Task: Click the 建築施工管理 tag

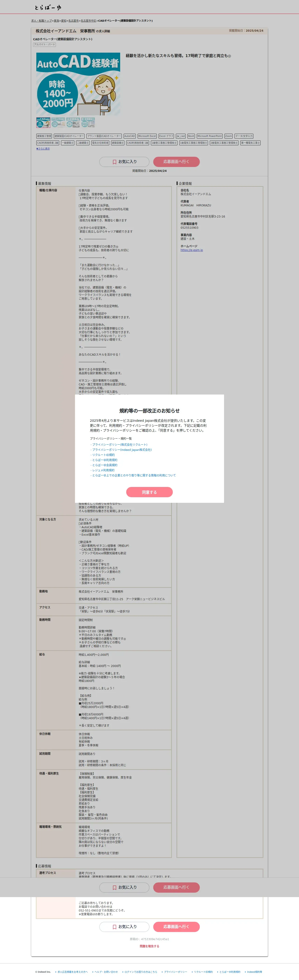Action: pos(44,136)
